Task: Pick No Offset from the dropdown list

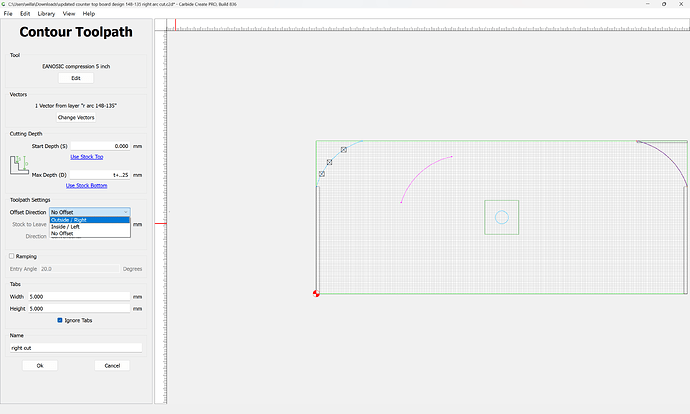Action: 90,234
